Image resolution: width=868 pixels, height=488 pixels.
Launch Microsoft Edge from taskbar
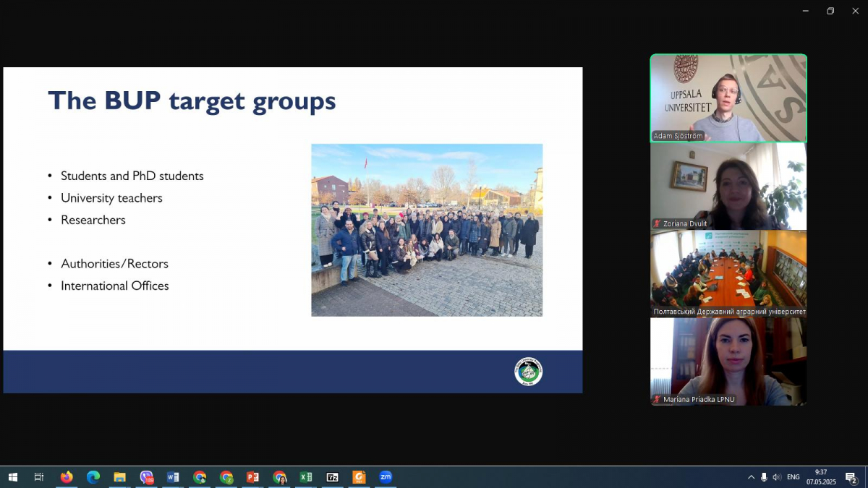coord(93,477)
